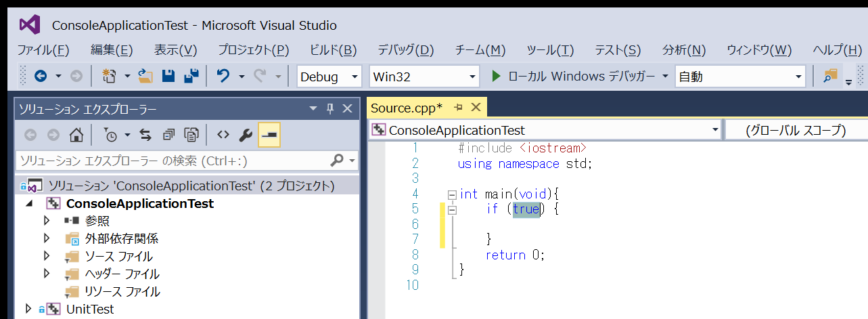Open the ウィンドウ(W) menu
Viewport: 868px width, 319px height.
click(x=759, y=50)
